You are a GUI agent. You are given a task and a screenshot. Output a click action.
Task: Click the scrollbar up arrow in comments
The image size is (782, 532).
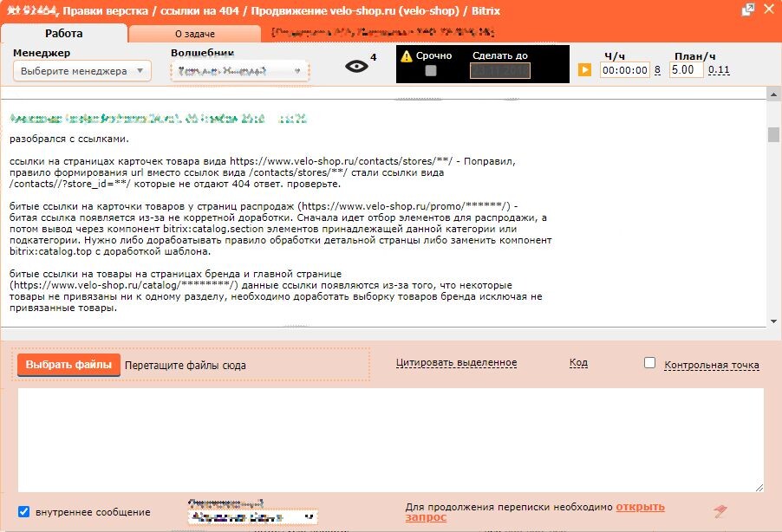773,94
